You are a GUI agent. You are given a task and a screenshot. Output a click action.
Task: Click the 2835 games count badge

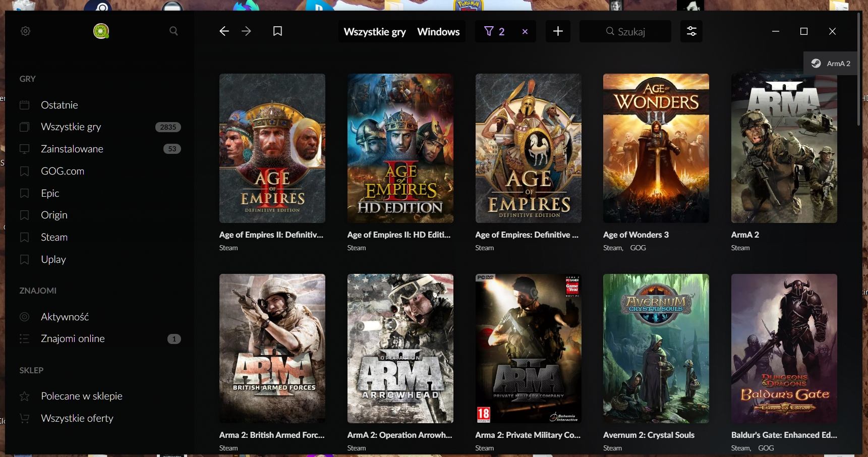168,127
